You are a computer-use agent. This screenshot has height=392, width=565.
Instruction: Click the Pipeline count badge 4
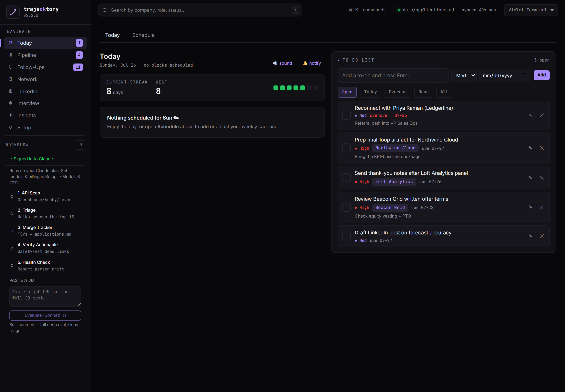coord(79,55)
